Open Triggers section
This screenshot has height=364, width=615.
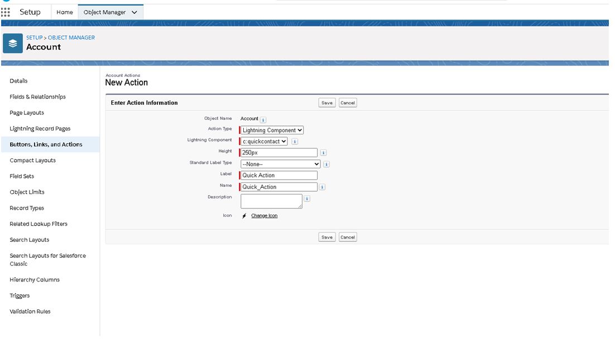point(20,296)
